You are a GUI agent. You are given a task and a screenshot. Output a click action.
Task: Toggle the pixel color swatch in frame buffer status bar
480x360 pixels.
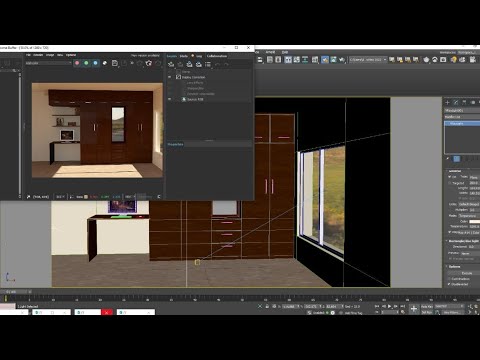tap(86, 197)
